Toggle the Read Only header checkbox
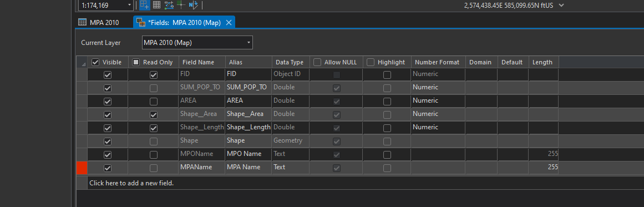The height and width of the screenshot is (207, 644). 136,62
